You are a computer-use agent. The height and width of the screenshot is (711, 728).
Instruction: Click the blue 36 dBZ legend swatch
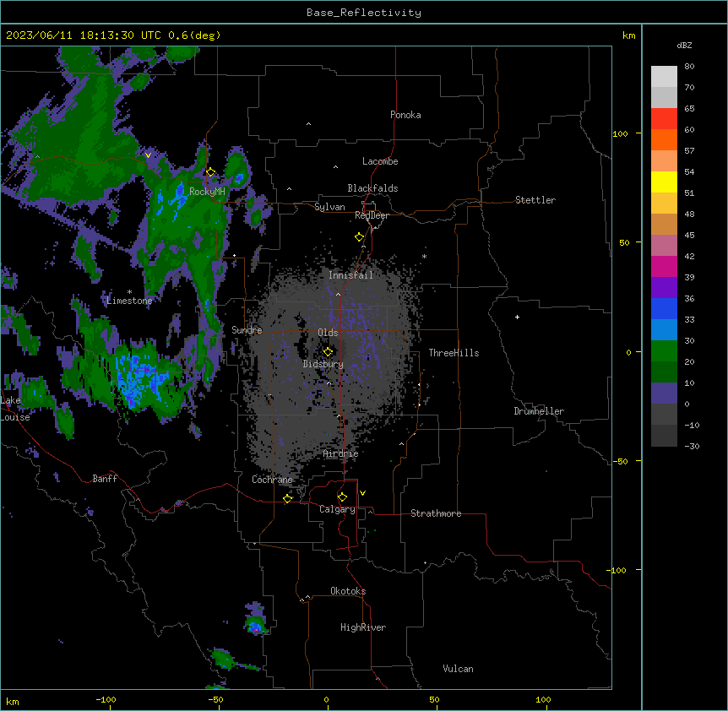coord(664,308)
